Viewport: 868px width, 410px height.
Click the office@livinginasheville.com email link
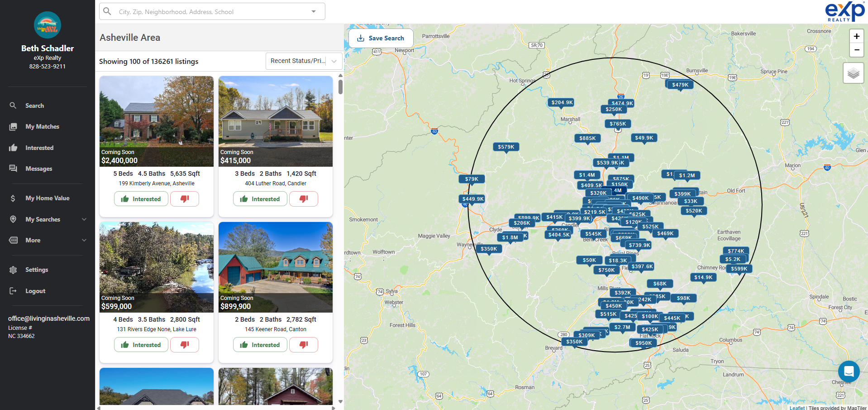49,318
